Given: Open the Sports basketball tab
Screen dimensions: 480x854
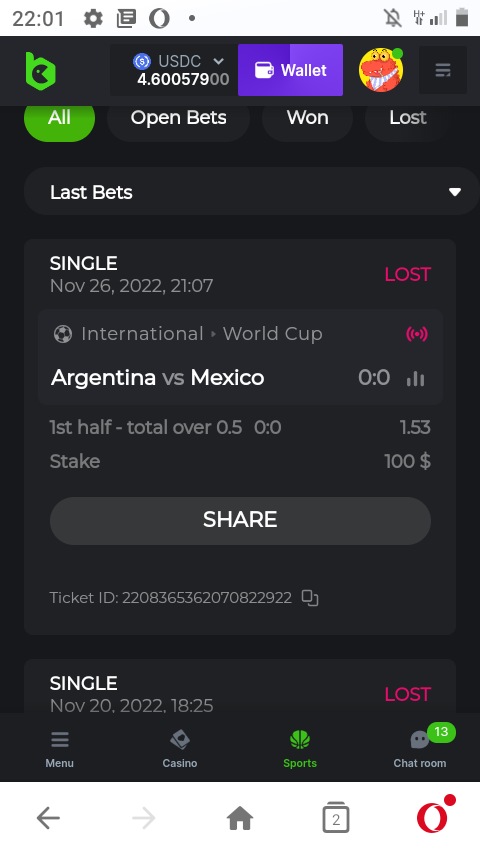Looking at the screenshot, I should pyautogui.click(x=300, y=749).
